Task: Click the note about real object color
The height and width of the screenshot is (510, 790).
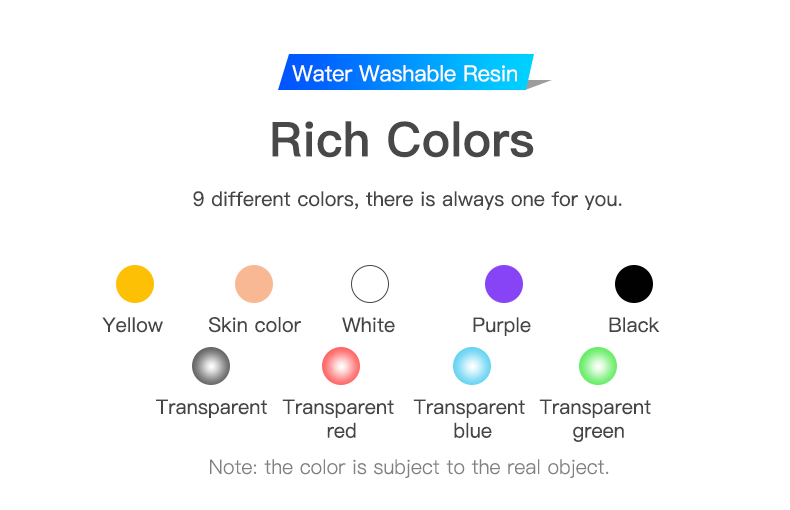Action: (x=409, y=468)
